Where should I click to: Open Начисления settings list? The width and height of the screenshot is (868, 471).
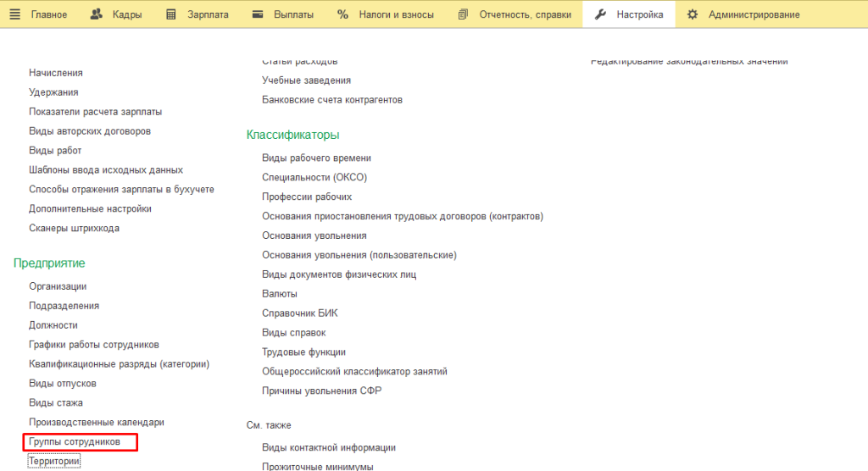(x=56, y=73)
